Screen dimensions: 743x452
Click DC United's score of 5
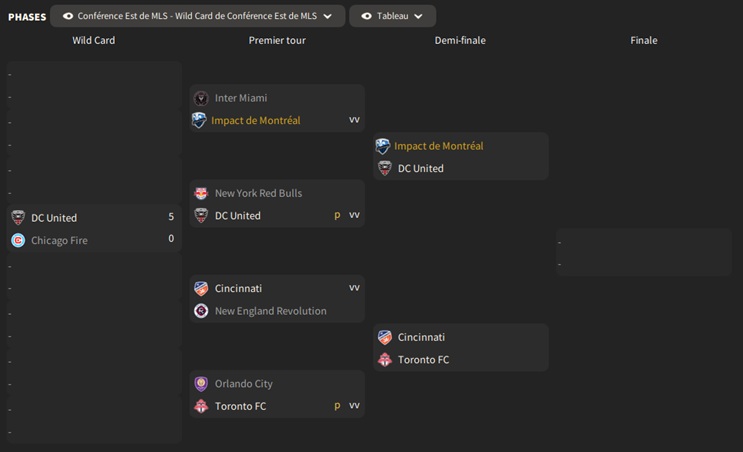171,217
